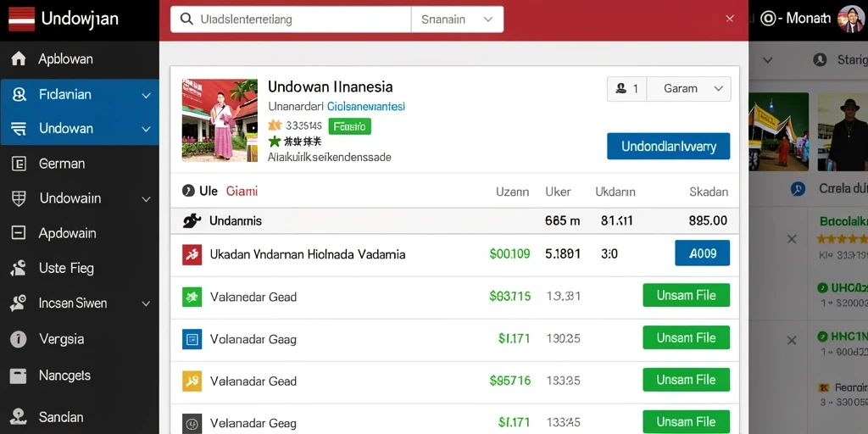868x434 pixels.
Task: Click Unsam File for Velanadar Geag row
Action: (686, 422)
